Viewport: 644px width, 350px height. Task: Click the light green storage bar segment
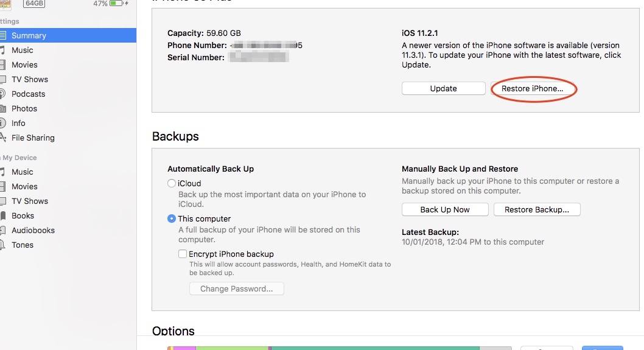pos(232,348)
